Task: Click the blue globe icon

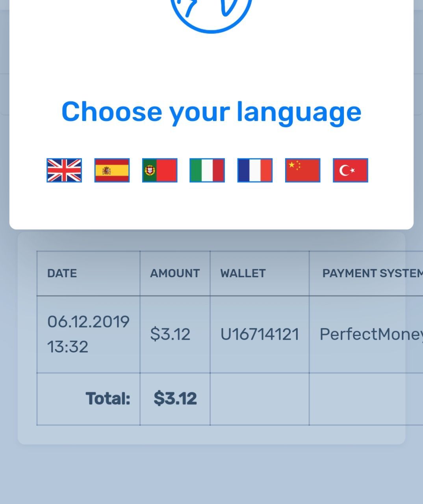Action: coord(211,12)
